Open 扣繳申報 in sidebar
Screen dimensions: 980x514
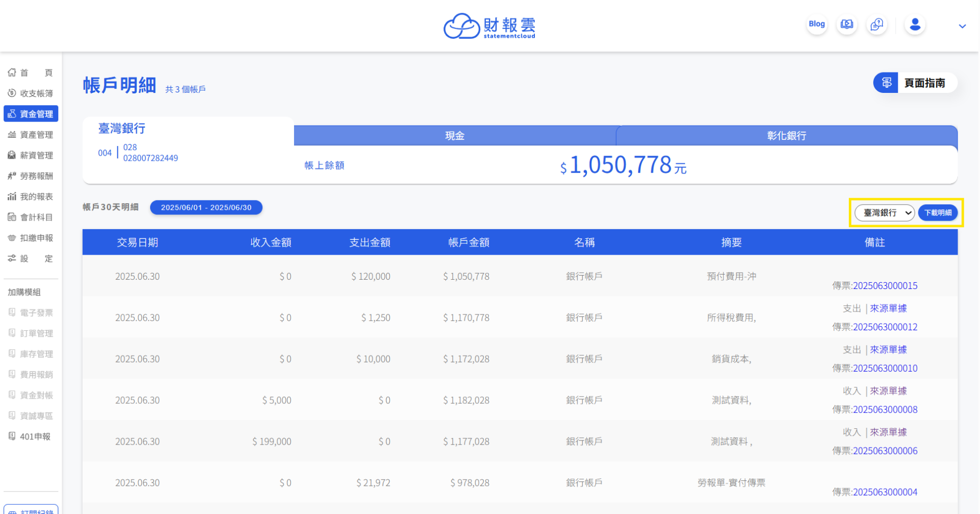[x=31, y=238]
